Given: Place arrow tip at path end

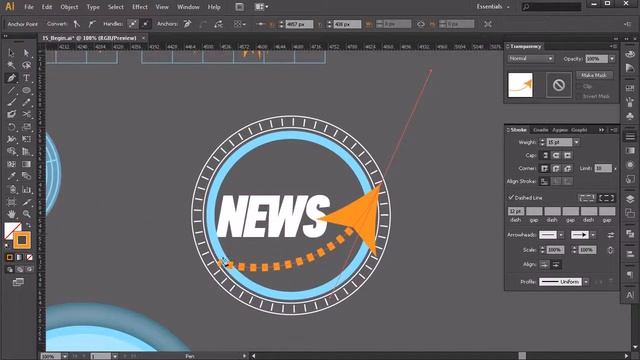Looking at the screenshot, I should coord(556,265).
